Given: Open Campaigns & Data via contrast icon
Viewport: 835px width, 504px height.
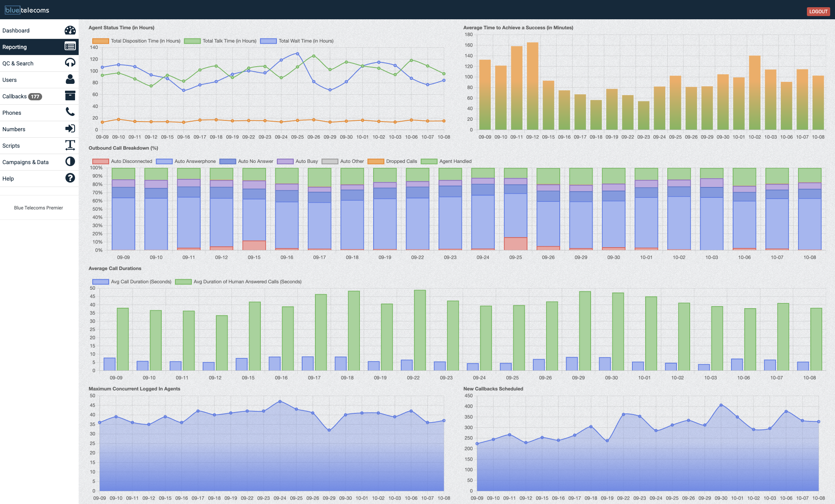Looking at the screenshot, I should coord(71,162).
